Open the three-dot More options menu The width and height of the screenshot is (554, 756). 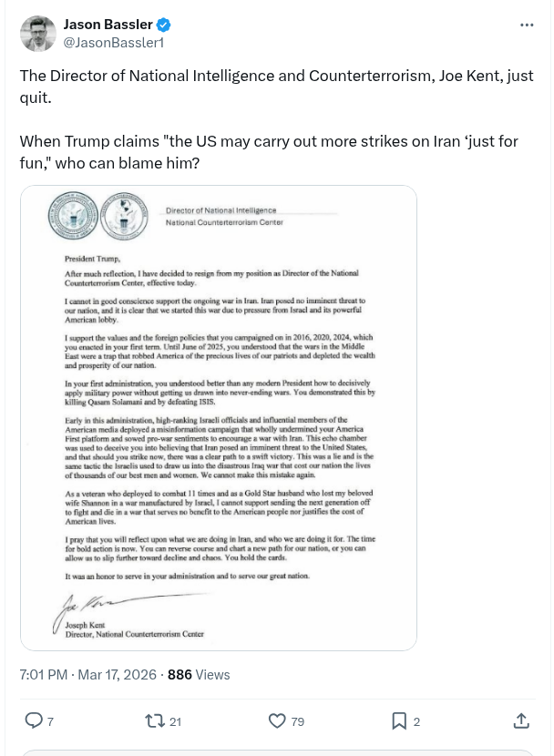[527, 25]
